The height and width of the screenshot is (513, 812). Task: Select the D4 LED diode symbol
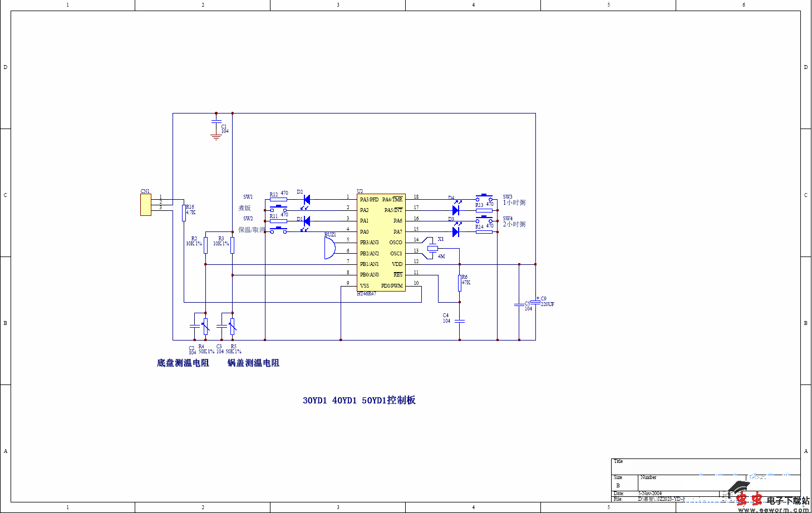coord(455,210)
